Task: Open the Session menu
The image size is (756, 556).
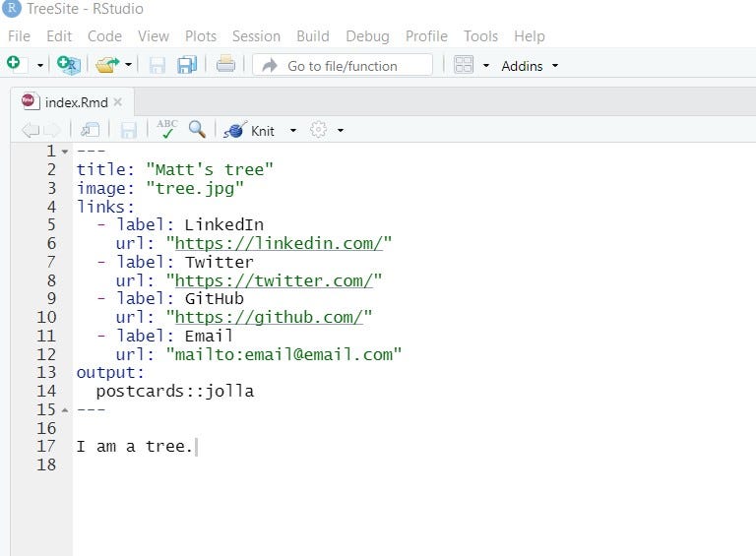Action: tap(256, 36)
